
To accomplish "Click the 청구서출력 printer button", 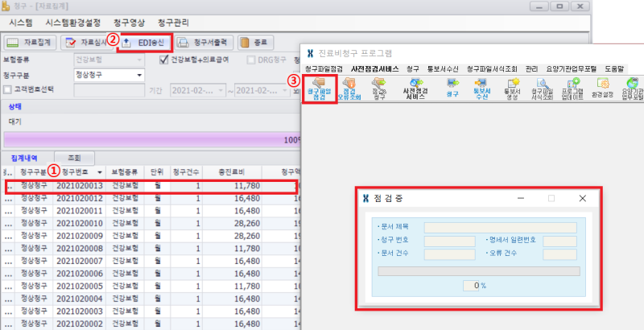I will [x=204, y=43].
